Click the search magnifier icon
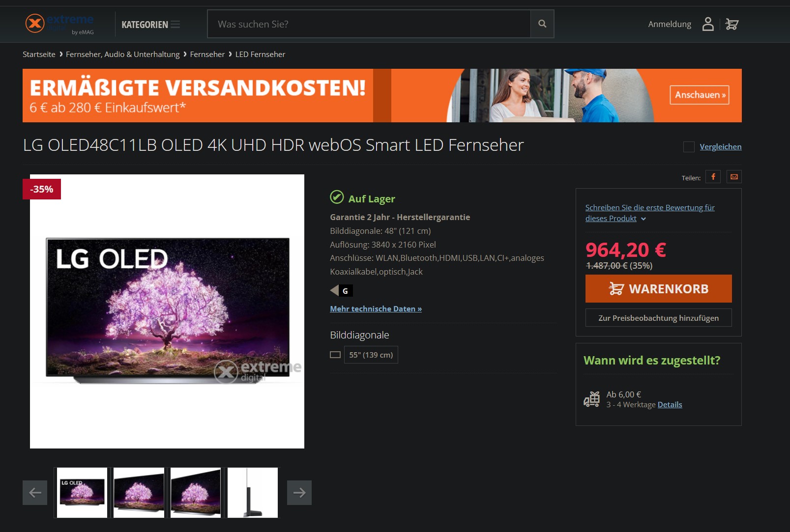The height and width of the screenshot is (532, 790). [x=542, y=24]
